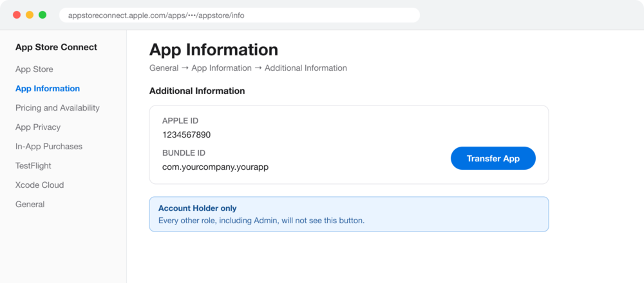Open TestFlight in sidebar
The width and height of the screenshot is (644, 283).
click(33, 166)
